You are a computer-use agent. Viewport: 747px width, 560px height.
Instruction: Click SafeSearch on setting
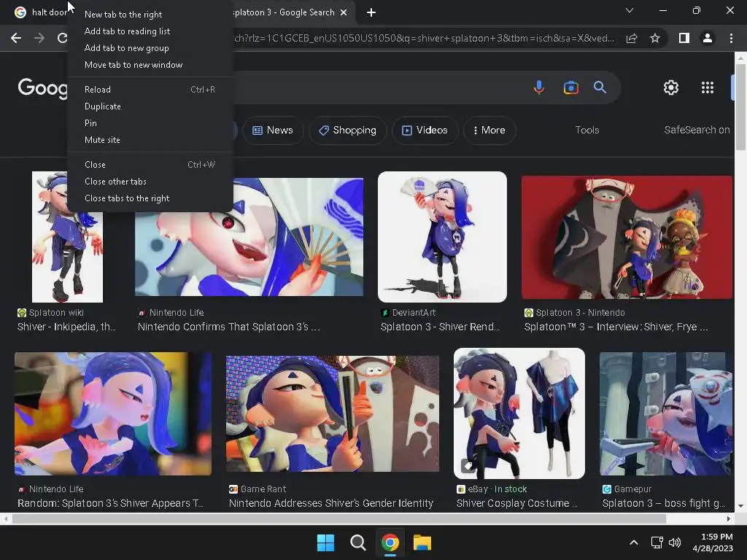pos(697,130)
